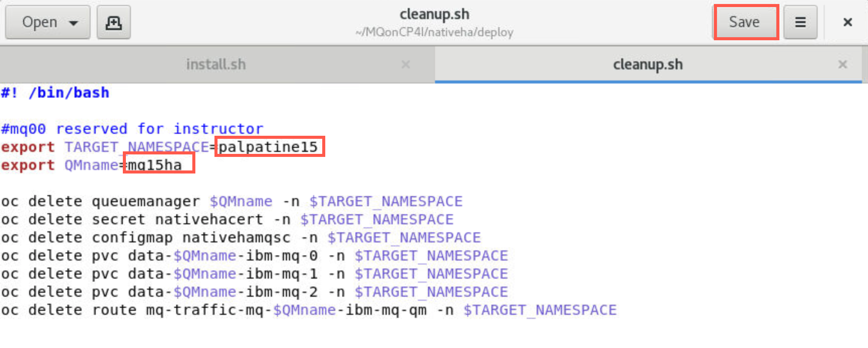Screen dimensions: 868x348
Task: Close the cleanup.sh tab
Action: coord(843,64)
